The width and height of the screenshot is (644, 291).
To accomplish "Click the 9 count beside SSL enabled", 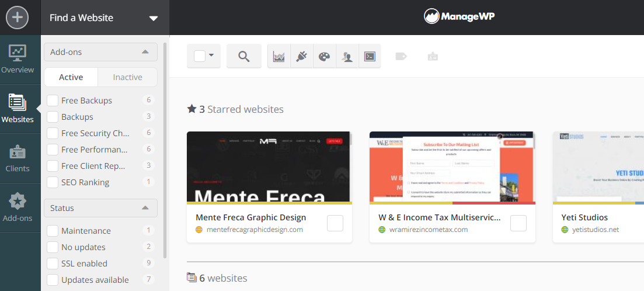I will click(149, 263).
